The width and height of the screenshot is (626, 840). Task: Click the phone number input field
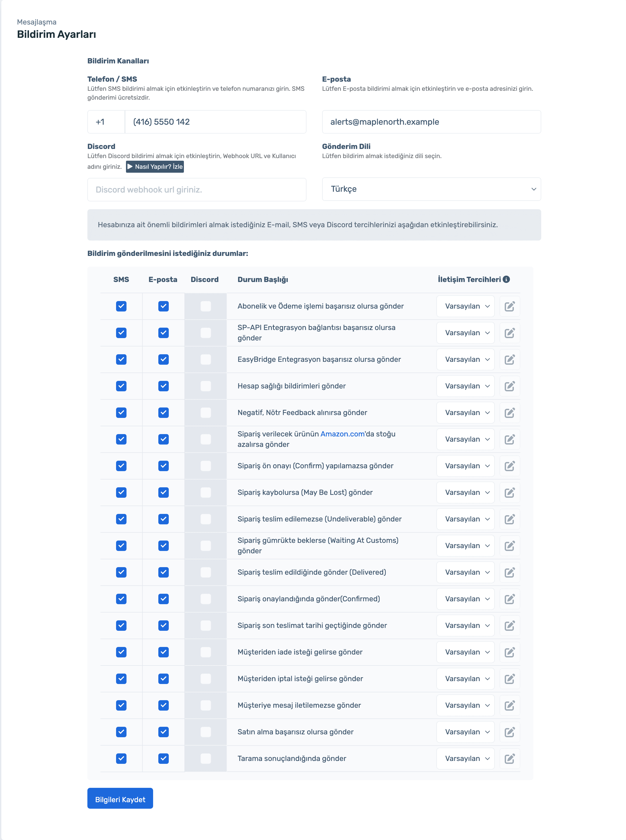click(215, 122)
